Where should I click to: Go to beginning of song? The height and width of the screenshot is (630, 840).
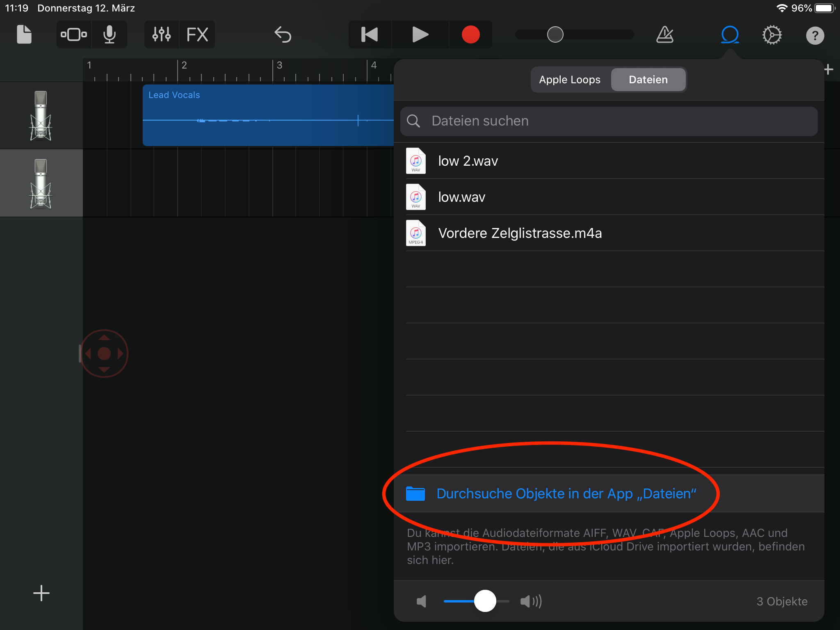[x=370, y=35]
